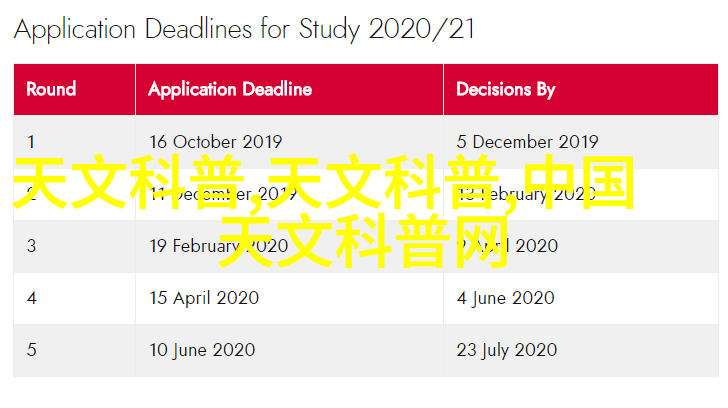Click the Round column header
The height and width of the screenshot is (408, 728).
click(74, 90)
